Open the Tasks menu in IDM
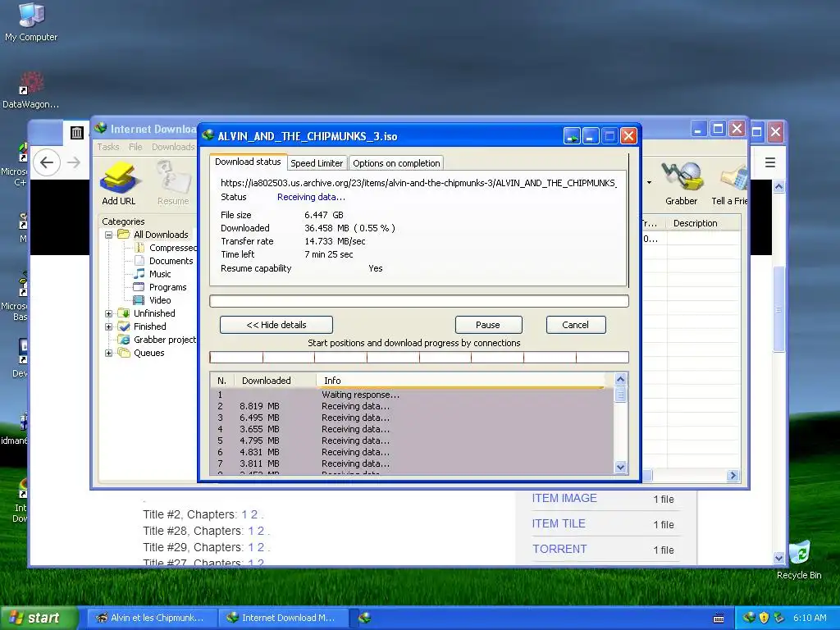This screenshot has width=840, height=630. [x=108, y=147]
